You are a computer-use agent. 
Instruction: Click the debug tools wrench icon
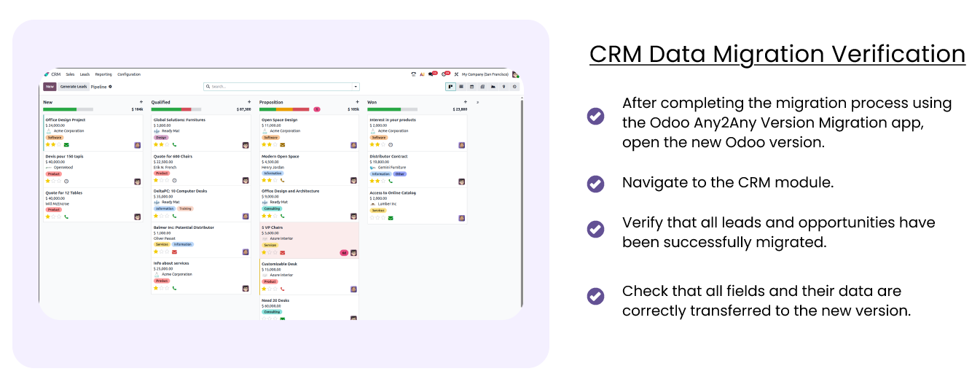(456, 74)
